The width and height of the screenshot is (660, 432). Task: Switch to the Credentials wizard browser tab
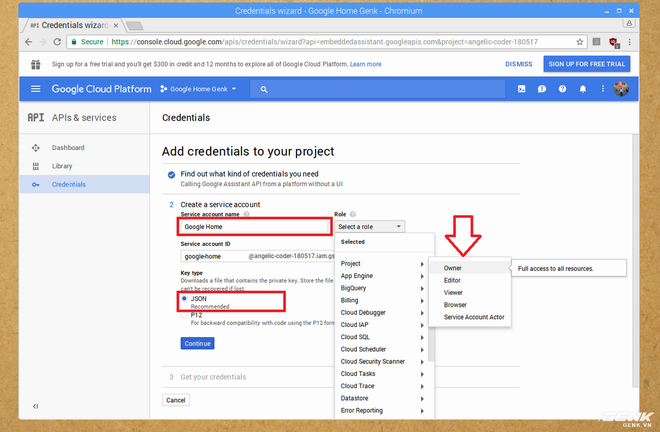[x=72, y=25]
